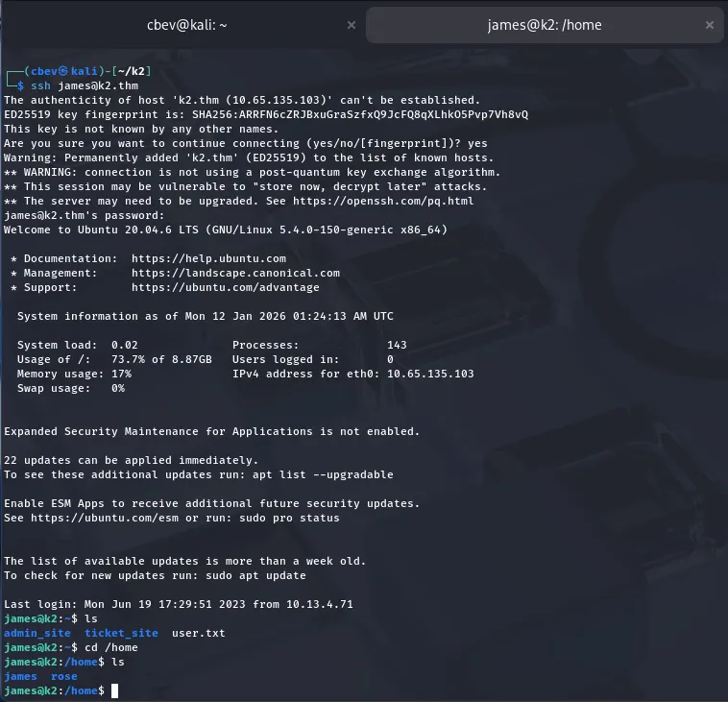Click the landscape.canonical.com management URL
Screen dimensions: 728x702
(x=235, y=273)
